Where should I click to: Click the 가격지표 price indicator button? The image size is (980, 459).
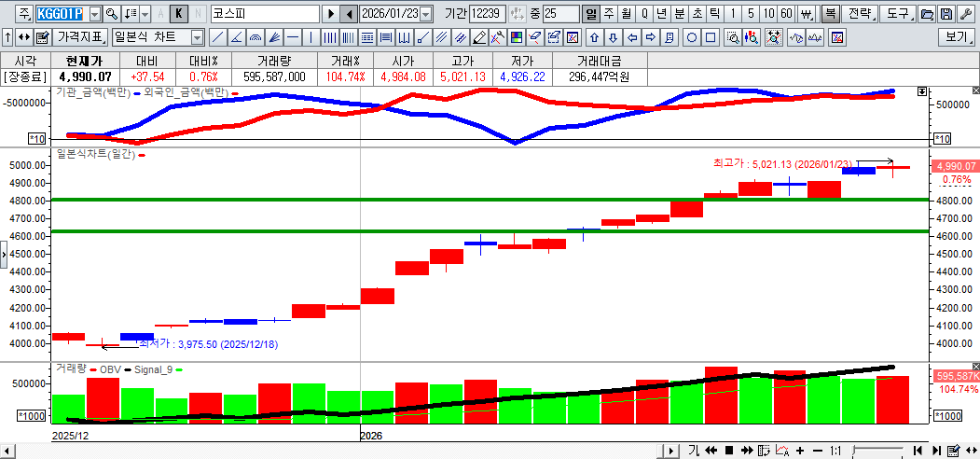[80, 37]
